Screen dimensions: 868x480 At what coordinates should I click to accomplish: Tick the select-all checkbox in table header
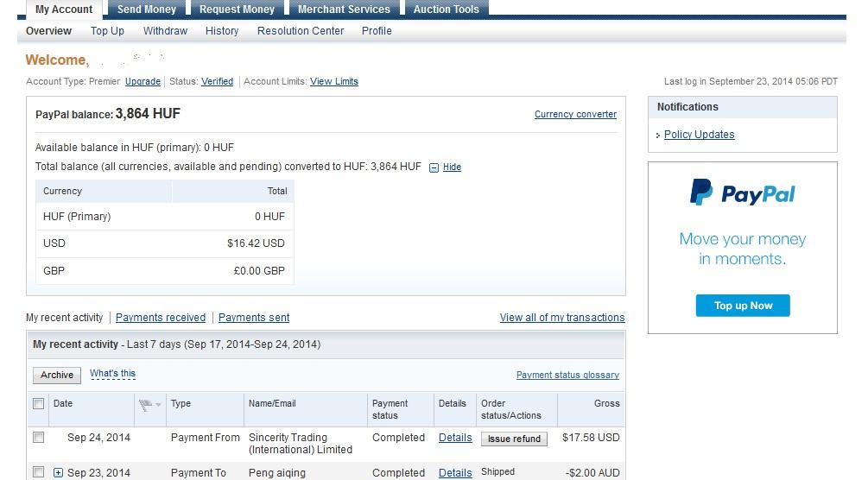click(x=38, y=404)
